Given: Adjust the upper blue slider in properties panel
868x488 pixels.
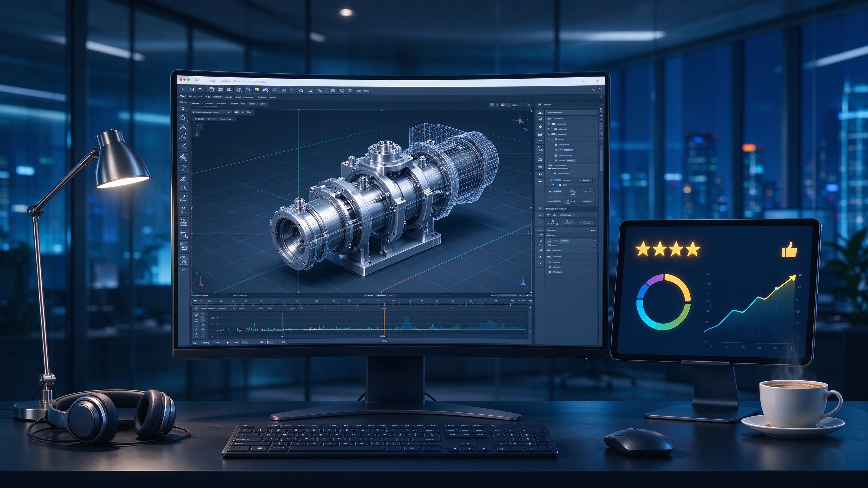Looking at the screenshot, I should [558, 180].
